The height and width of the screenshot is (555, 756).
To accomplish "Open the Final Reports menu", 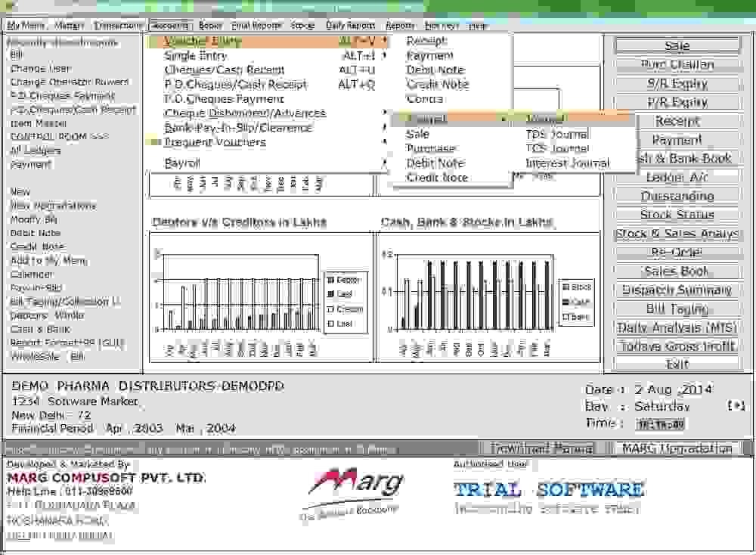I will 256,25.
